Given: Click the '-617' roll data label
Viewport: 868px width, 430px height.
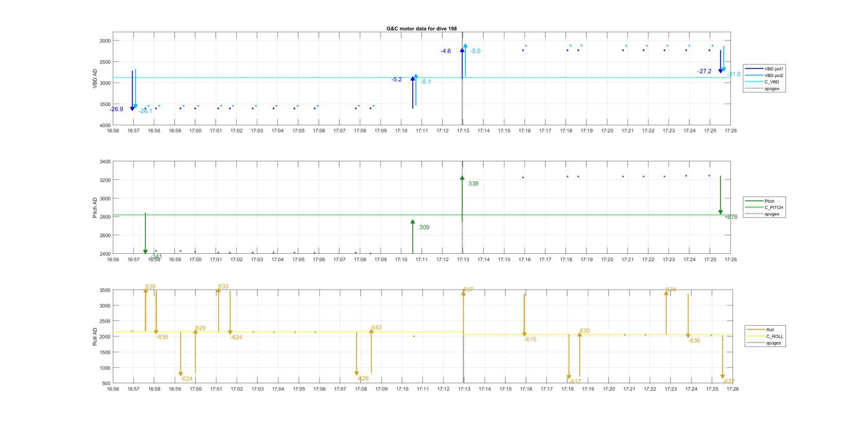Looking at the screenshot, I should pos(575,382).
